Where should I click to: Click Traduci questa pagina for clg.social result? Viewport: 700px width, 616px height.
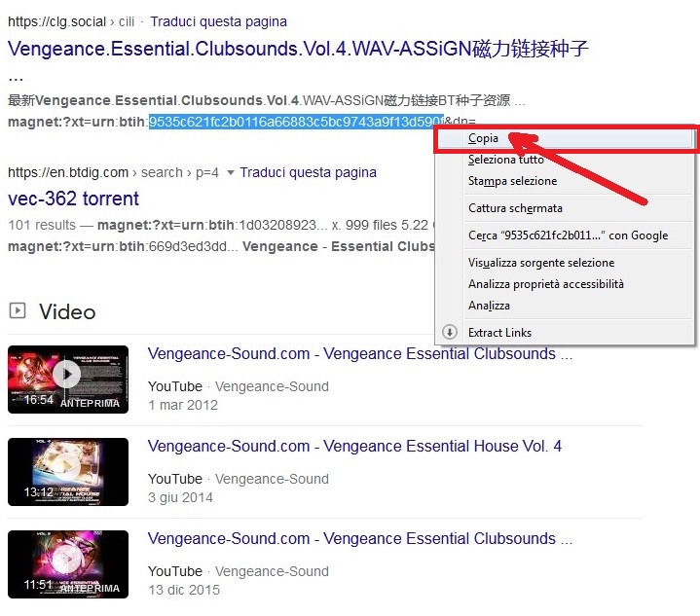[x=218, y=21]
